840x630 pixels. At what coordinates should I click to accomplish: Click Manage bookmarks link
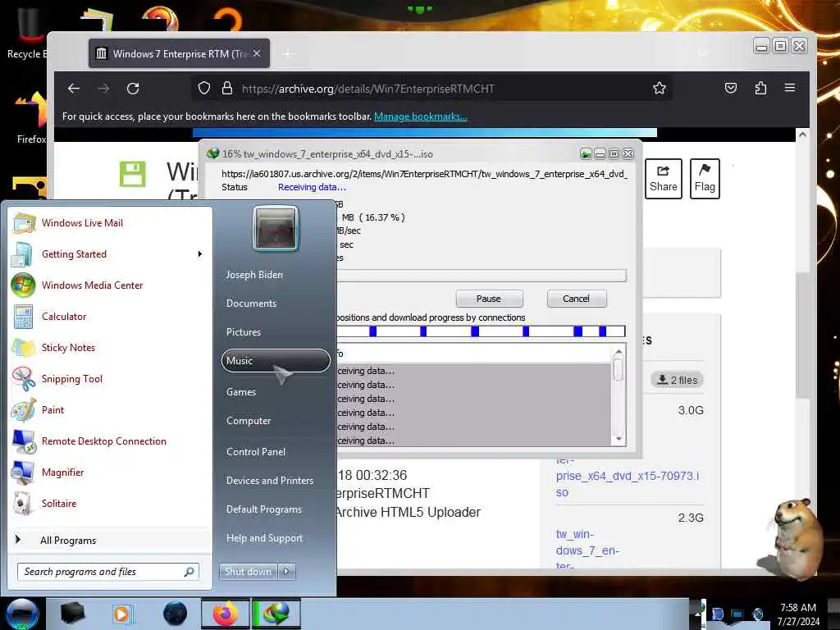(x=421, y=116)
